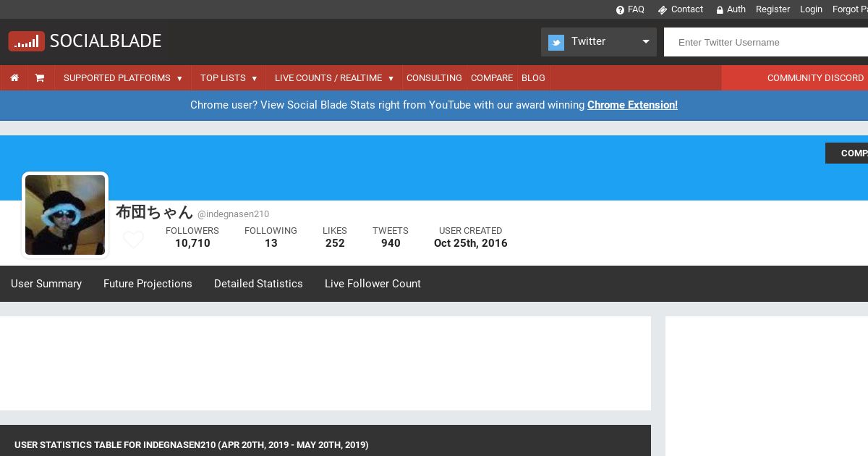
Task: Click the @indegnasen210 handle
Action: (233, 214)
